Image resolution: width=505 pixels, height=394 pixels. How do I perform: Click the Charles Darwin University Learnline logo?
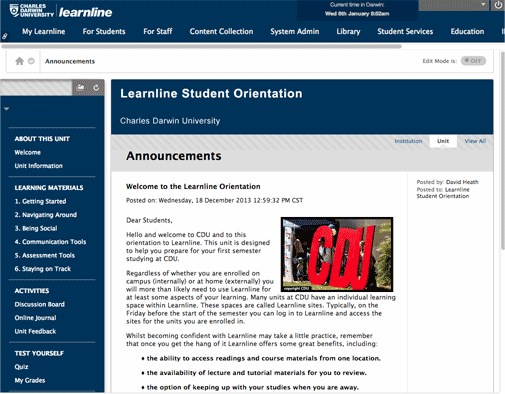[61, 11]
